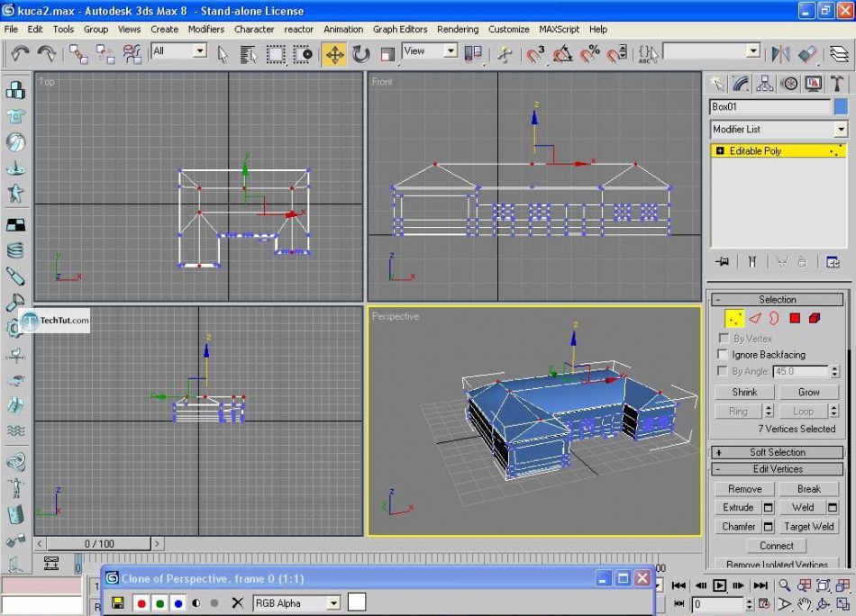The width and height of the screenshot is (856, 616).
Task: Switch to the Create command panel tab
Action: [x=718, y=84]
